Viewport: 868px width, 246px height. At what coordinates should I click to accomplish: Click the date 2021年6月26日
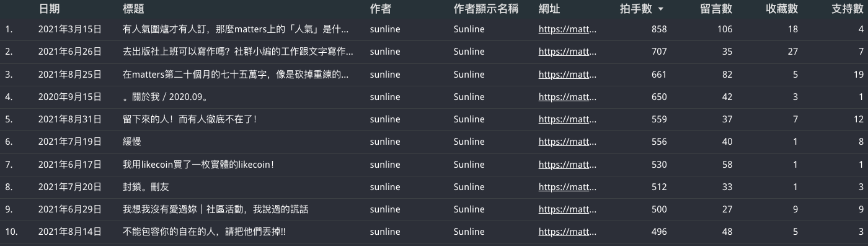coord(70,52)
